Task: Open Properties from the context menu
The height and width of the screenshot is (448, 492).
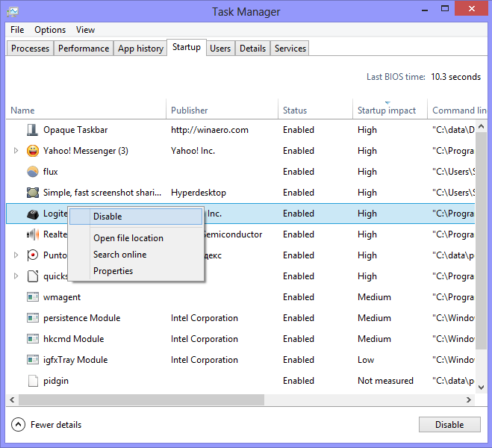Action: click(136, 271)
